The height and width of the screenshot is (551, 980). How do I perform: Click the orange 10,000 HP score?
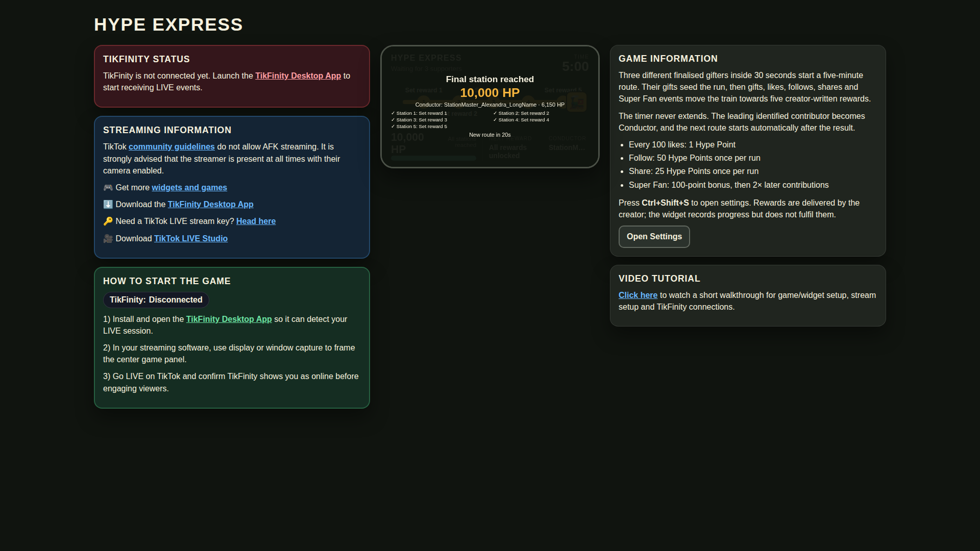click(x=489, y=93)
